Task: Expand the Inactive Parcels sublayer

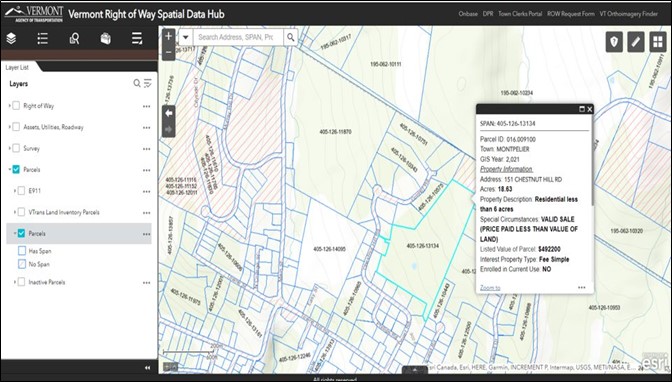Action: point(15,282)
